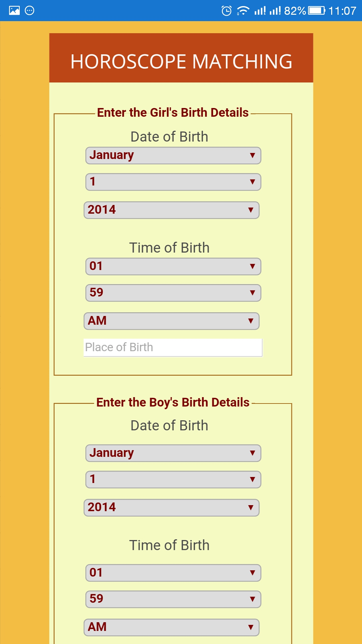
Task: Expand the girl's birth minute selector
Action: pos(173,293)
